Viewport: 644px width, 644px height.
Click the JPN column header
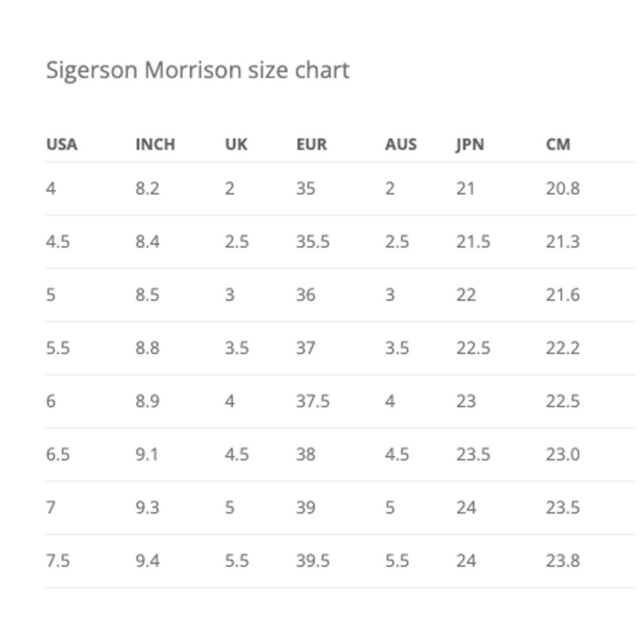(x=470, y=144)
